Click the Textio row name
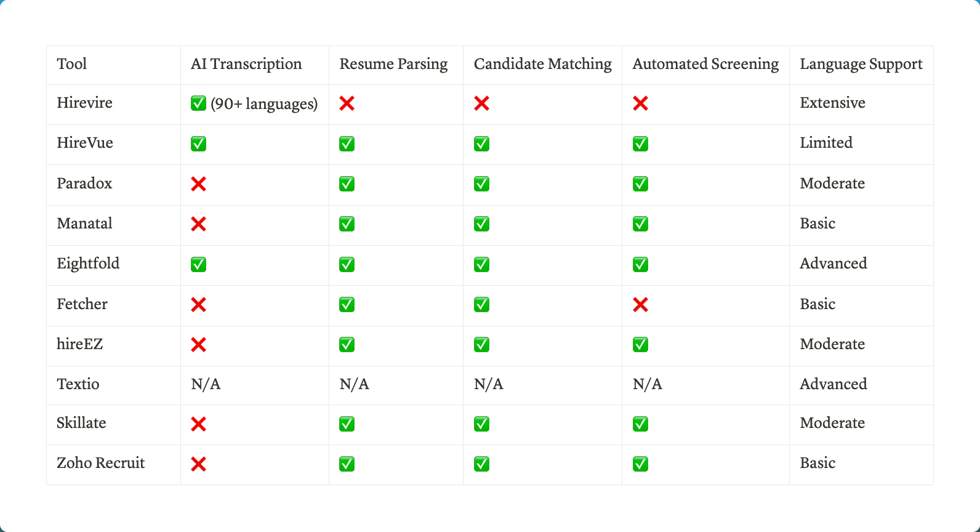Screen dimensions: 980x532 (78, 384)
